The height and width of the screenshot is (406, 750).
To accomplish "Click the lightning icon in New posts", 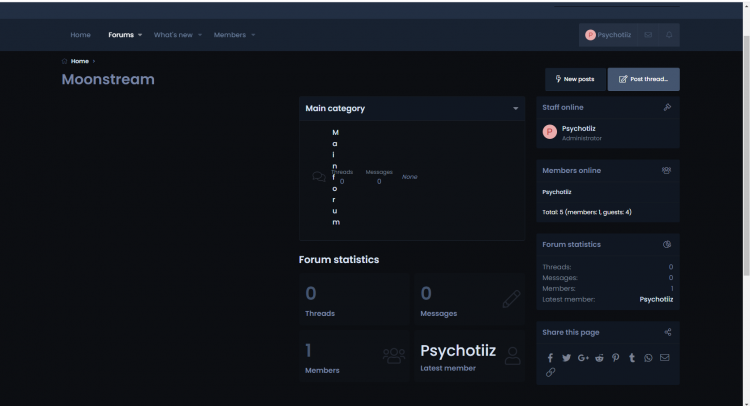I will [558, 79].
